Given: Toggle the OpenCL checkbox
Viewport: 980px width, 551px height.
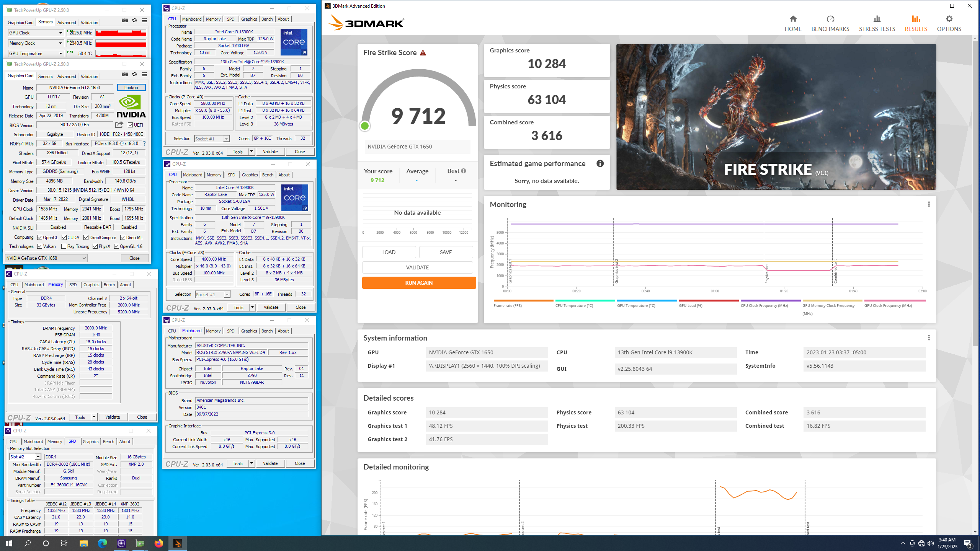Looking at the screenshot, I should point(39,238).
